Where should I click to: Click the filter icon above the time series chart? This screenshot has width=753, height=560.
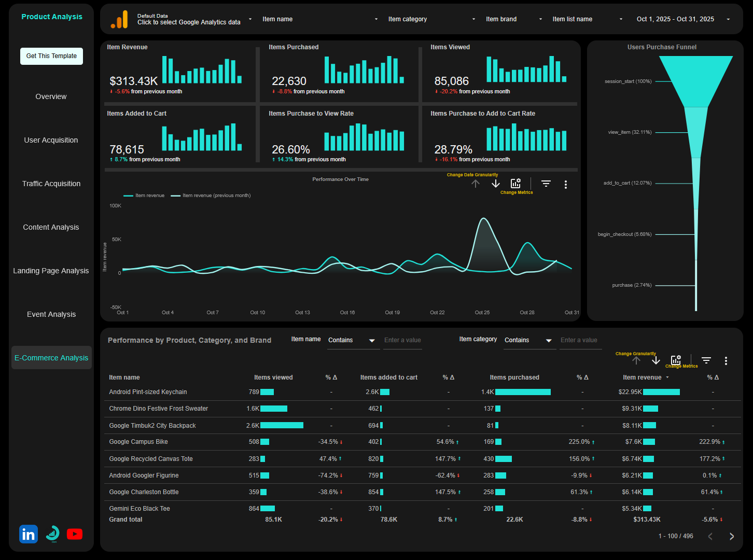546,184
